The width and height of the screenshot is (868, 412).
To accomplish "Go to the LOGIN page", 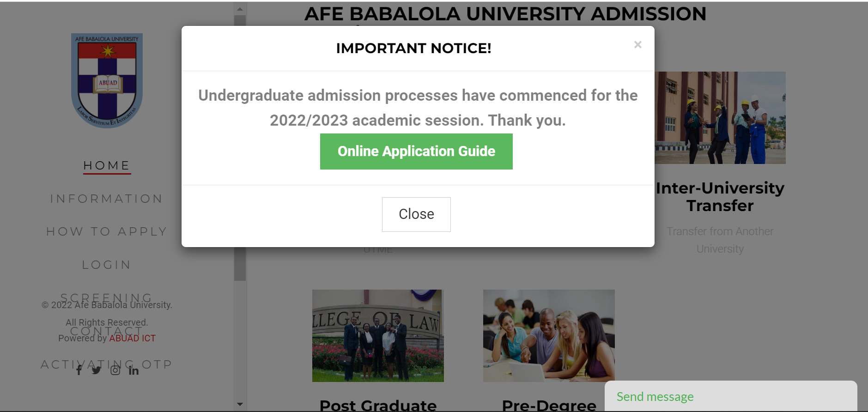I will coord(106,264).
